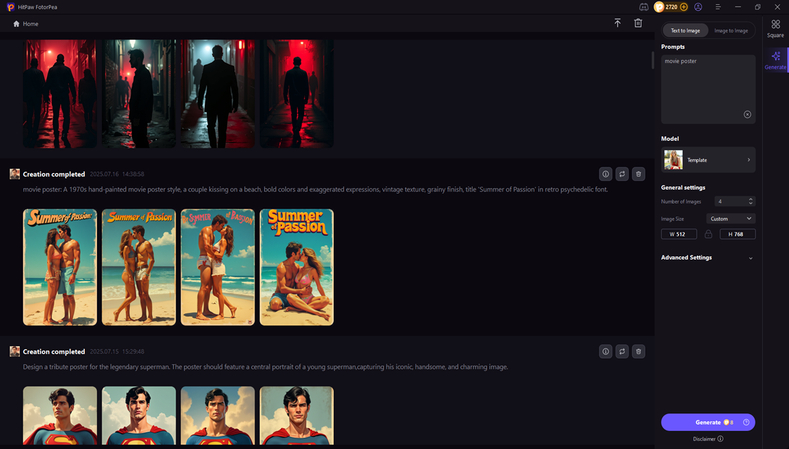The image size is (789, 449).
Task: Regenerate the superman poster creation
Action: tap(622, 351)
